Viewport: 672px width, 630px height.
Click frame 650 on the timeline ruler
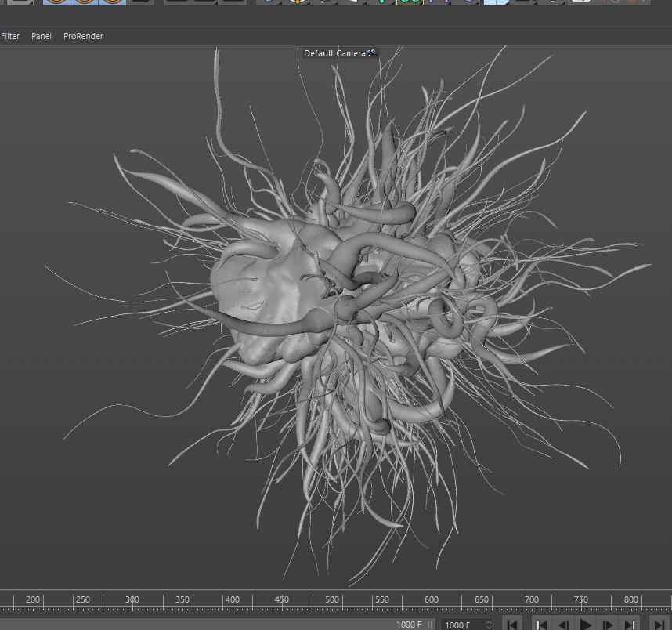coord(481,599)
